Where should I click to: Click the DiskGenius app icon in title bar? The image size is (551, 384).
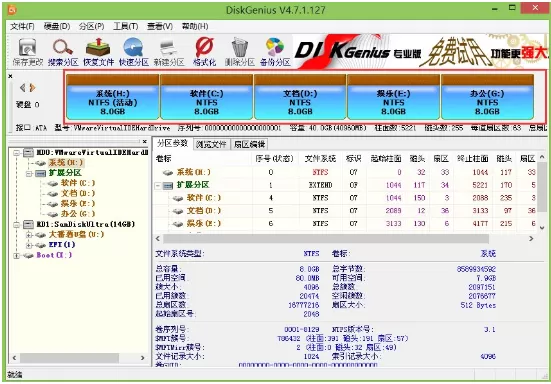pos(12,9)
